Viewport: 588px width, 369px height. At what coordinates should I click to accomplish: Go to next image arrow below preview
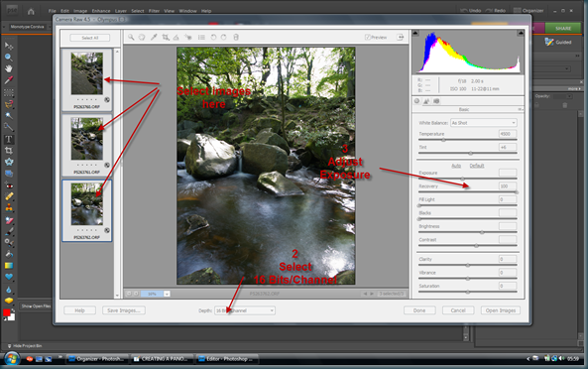[372, 294]
